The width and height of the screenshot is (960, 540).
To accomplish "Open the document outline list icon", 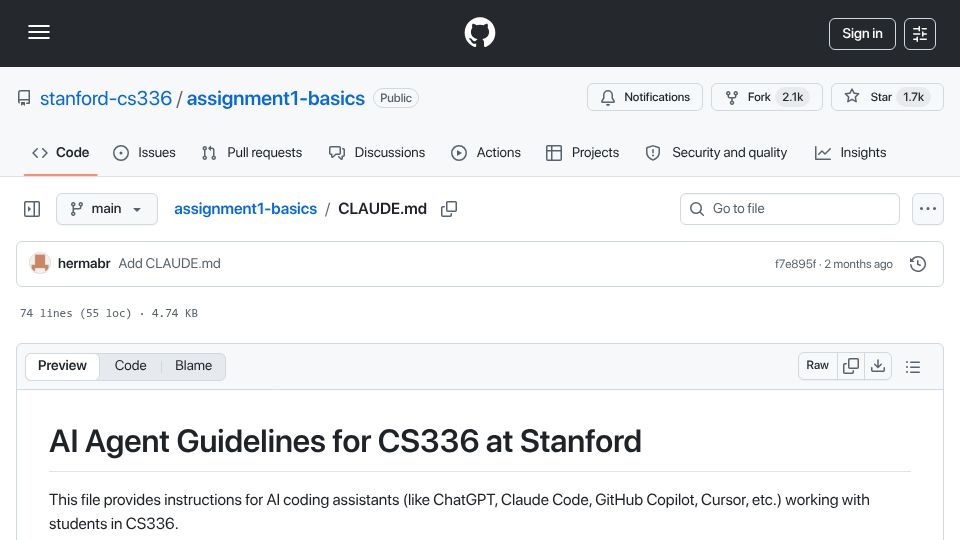I will [913, 366].
